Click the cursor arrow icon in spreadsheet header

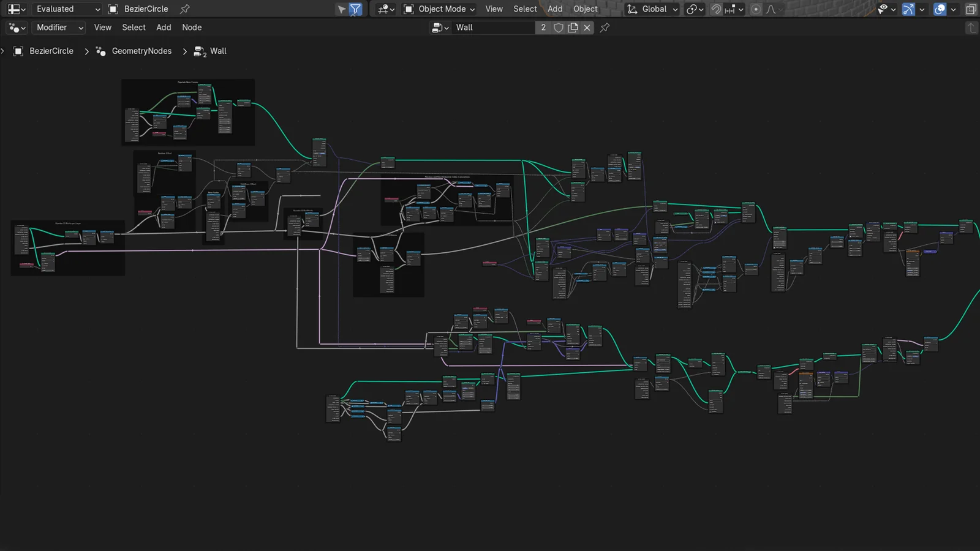342,9
